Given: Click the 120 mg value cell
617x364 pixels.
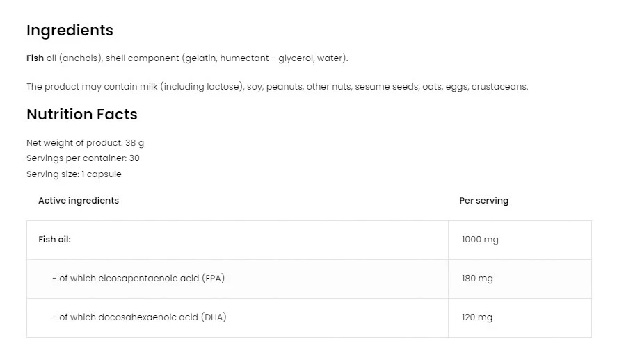Looking at the screenshot, I should click(x=477, y=317).
